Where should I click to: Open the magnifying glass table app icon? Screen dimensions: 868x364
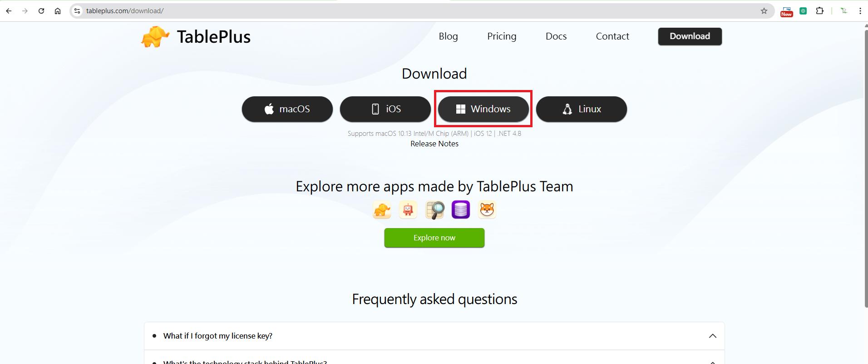pos(434,210)
